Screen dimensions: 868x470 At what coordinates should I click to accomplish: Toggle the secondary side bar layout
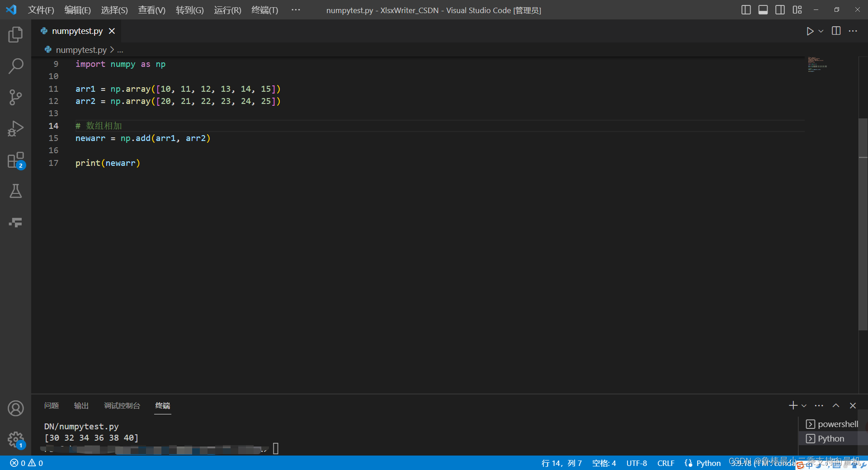point(780,10)
